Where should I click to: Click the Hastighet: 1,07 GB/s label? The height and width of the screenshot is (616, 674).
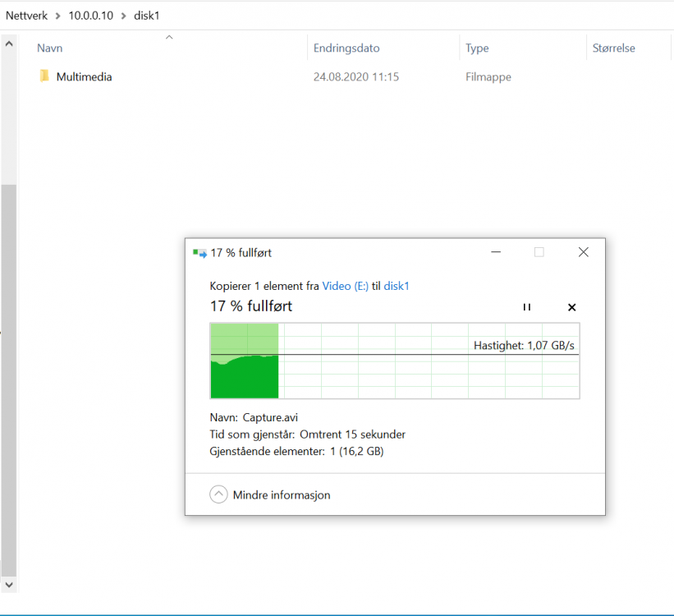pyautogui.click(x=524, y=346)
